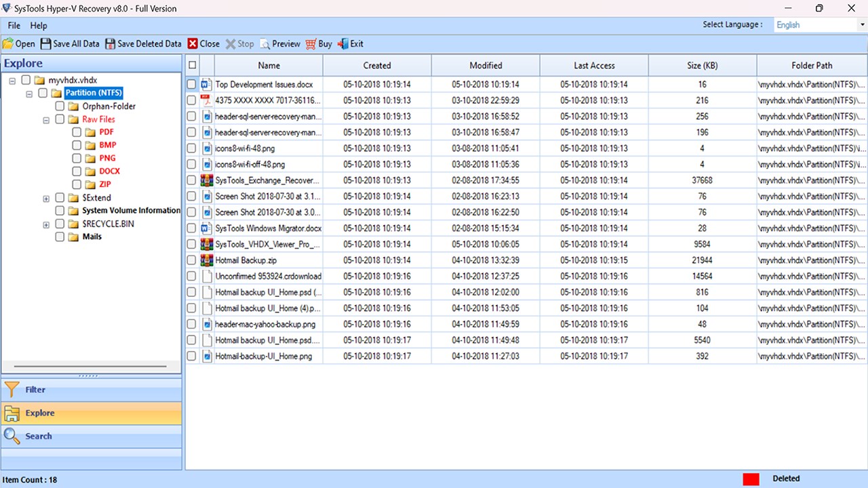Click the blank file icon of Unconfirmed 953924.crdownload
The width and height of the screenshot is (868, 488).
(x=208, y=277)
